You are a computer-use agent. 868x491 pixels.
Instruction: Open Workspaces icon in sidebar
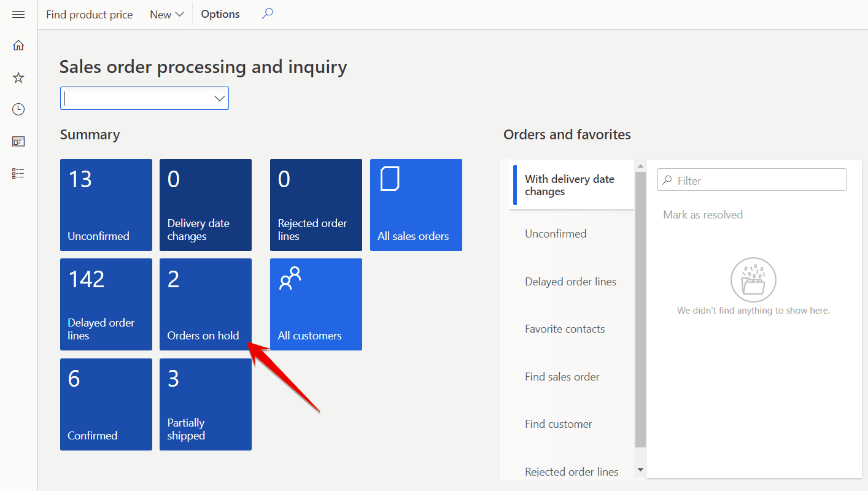point(18,142)
